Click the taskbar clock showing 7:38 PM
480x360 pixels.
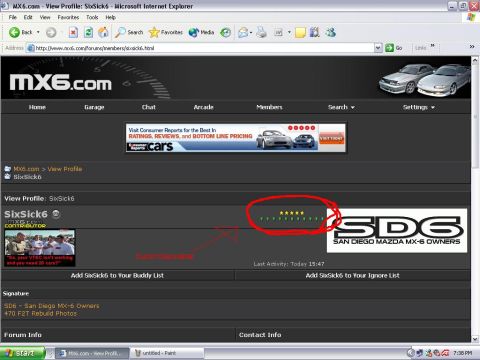(x=462, y=353)
